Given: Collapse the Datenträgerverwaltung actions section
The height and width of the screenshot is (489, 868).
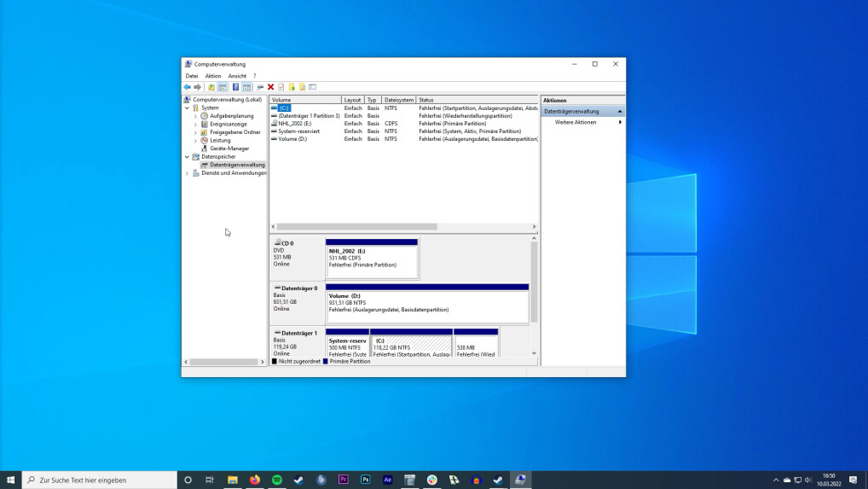Looking at the screenshot, I should [x=620, y=112].
